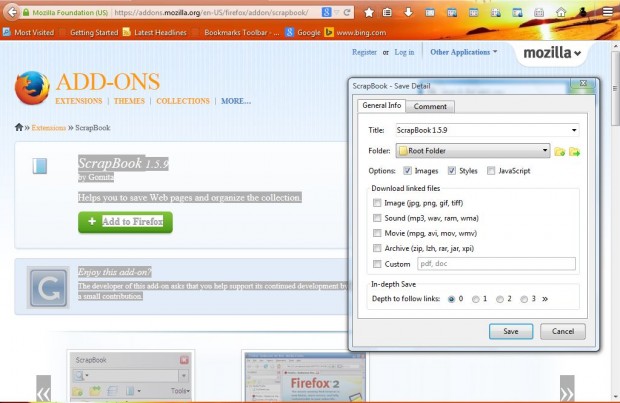Open search engine dropdown arrow in URL bar
620x403 pixels.
tap(337, 13)
